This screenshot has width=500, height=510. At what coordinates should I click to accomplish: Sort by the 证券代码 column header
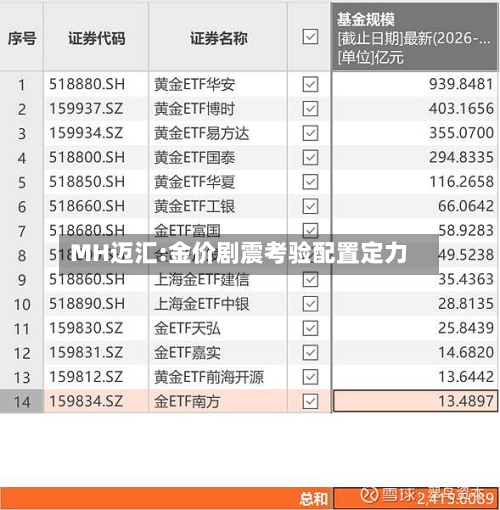pyautogui.click(x=96, y=38)
